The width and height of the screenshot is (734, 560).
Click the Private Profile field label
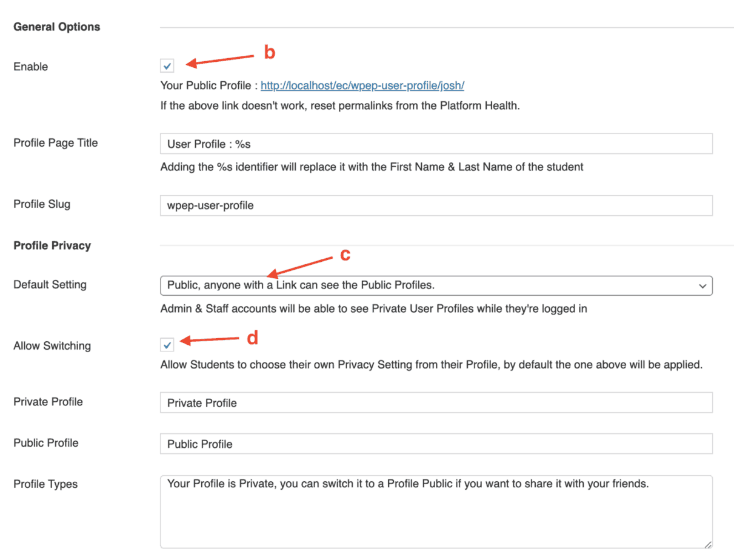coord(48,402)
